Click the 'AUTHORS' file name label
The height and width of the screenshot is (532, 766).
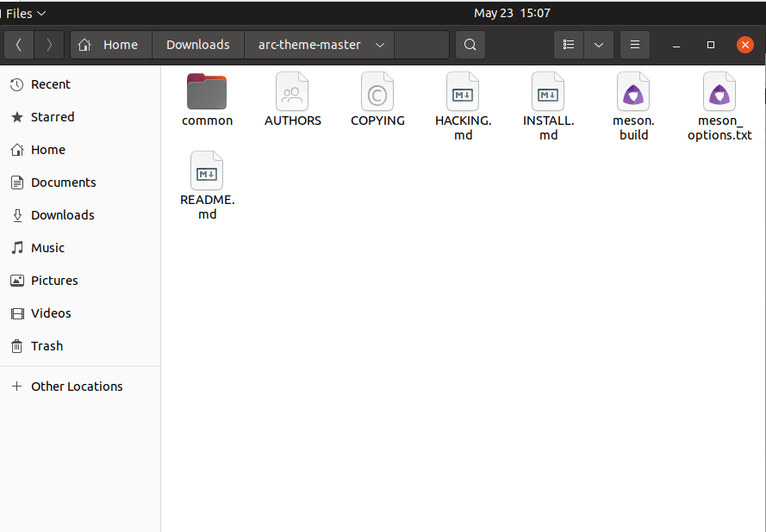[x=293, y=121]
